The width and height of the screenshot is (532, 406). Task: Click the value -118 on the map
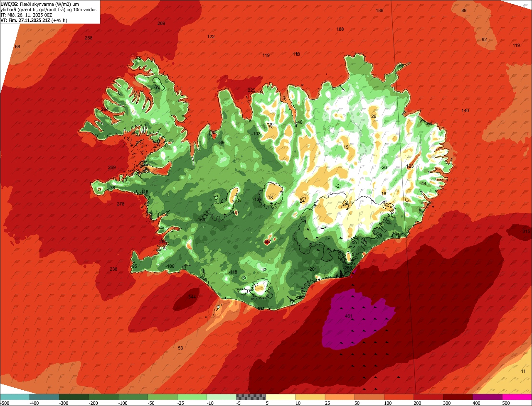(233, 272)
